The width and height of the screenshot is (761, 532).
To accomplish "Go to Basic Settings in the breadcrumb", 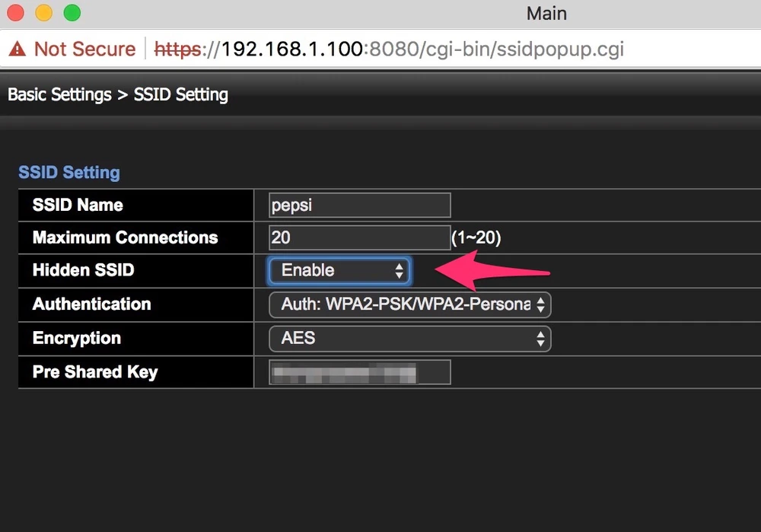I will [x=59, y=95].
